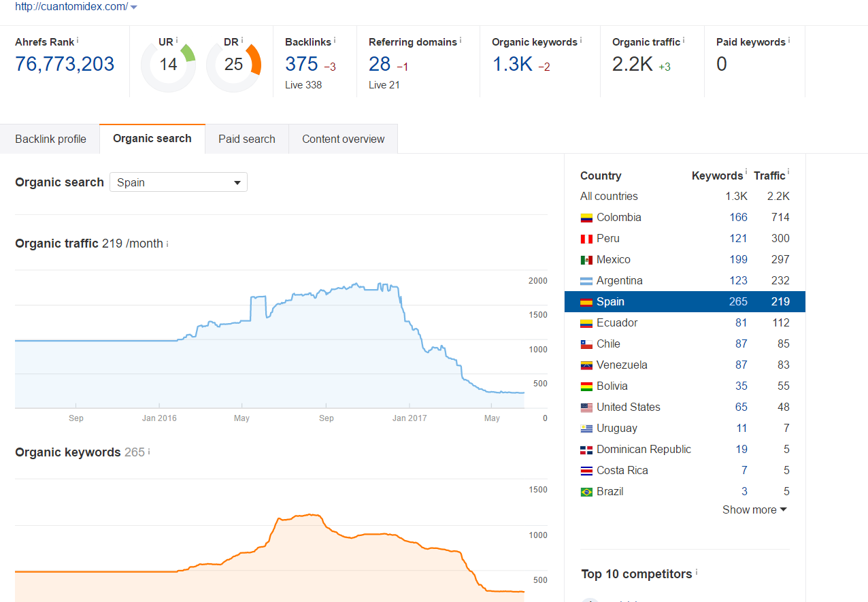Click the UR info icon
The width and height of the screenshot is (868, 602).
pos(177,40)
